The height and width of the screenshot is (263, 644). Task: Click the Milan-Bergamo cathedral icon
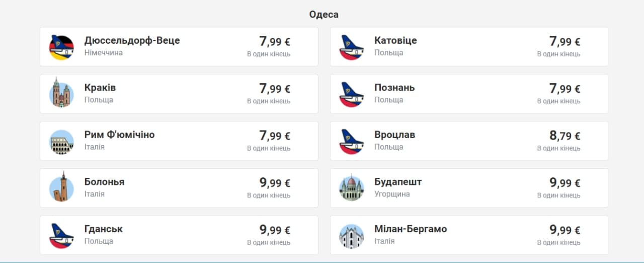click(x=351, y=235)
